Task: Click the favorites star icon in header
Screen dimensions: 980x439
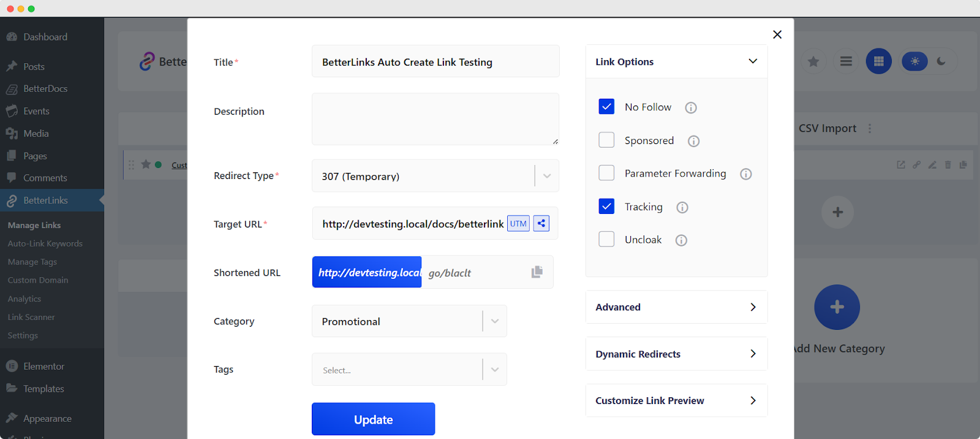Action: [813, 61]
